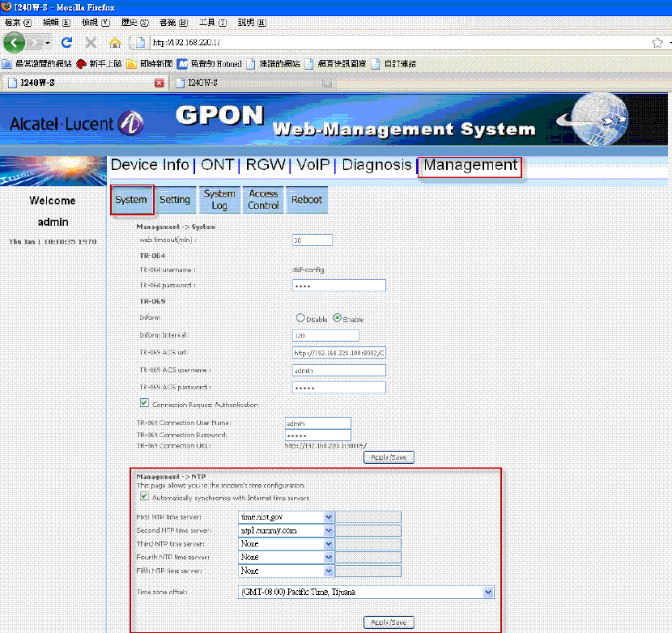Image resolution: width=672 pixels, height=633 pixels.
Task: Select the Reboot sub-tab
Action: click(307, 200)
